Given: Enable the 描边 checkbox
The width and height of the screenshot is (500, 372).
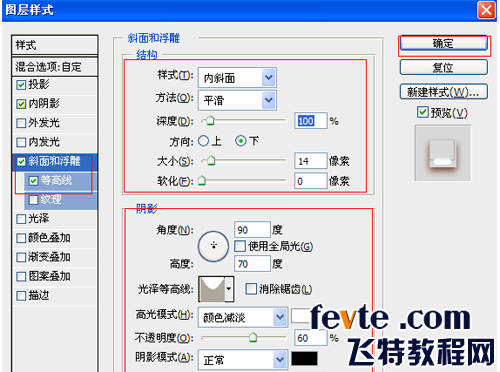Looking at the screenshot, I should 21,296.
